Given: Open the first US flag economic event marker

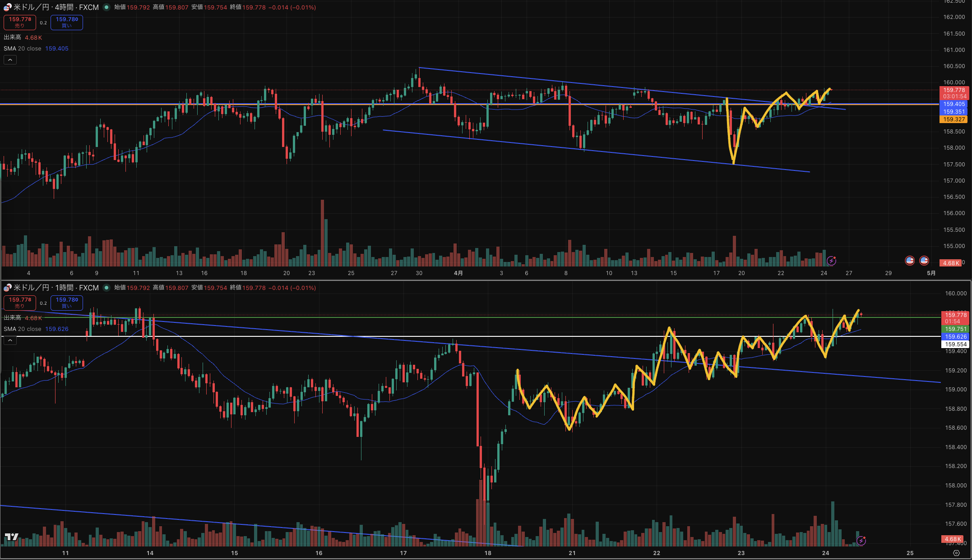Looking at the screenshot, I should [910, 260].
